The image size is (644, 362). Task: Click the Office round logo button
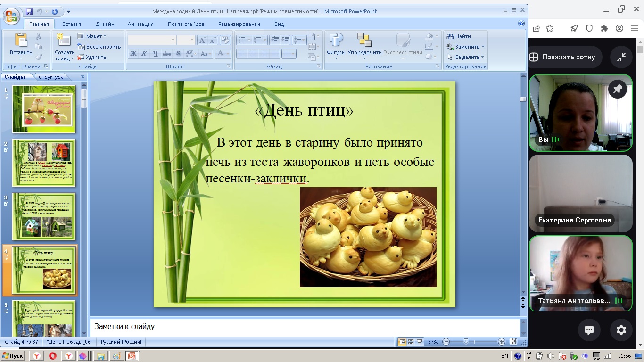[11, 16]
